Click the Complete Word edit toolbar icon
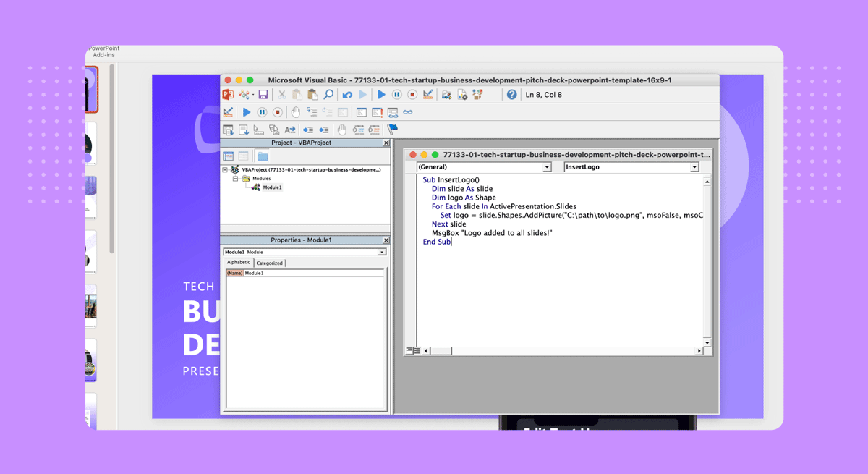Screen dimensions: 868x474 tap(290, 130)
